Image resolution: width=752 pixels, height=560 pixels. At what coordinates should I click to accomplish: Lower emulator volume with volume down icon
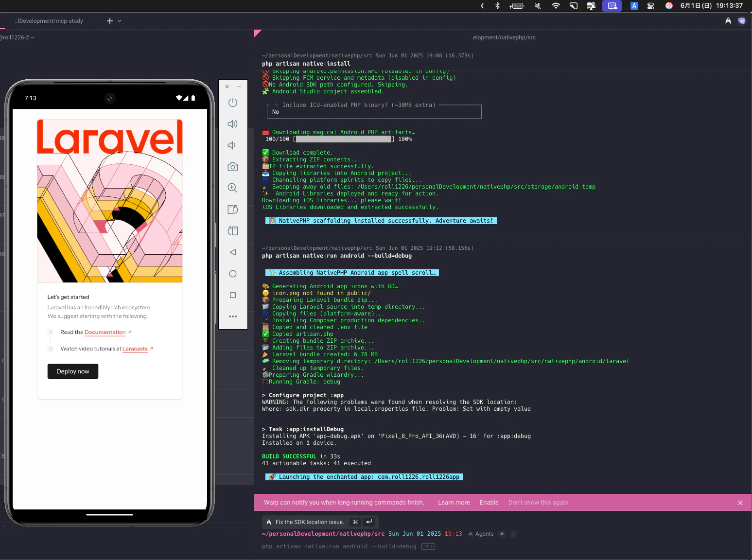(232, 145)
